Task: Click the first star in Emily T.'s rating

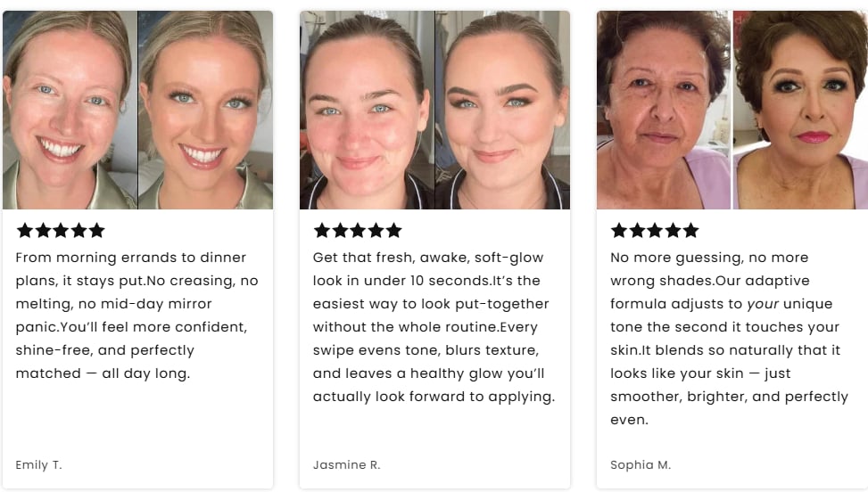Action: click(25, 231)
